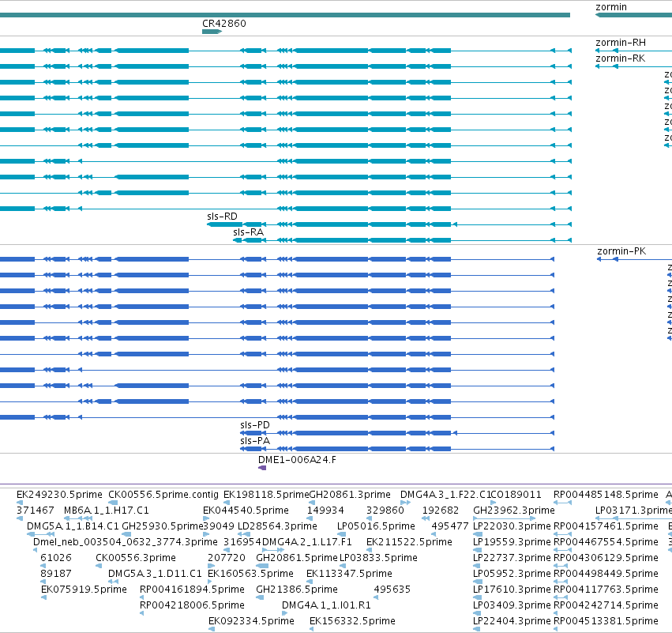
Task: Click the EK113347.5prime label
Action: [x=349, y=574]
